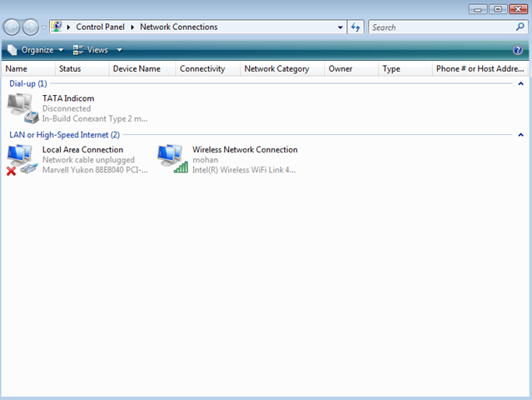
Task: Focus the Search input field
Action: (x=442, y=27)
